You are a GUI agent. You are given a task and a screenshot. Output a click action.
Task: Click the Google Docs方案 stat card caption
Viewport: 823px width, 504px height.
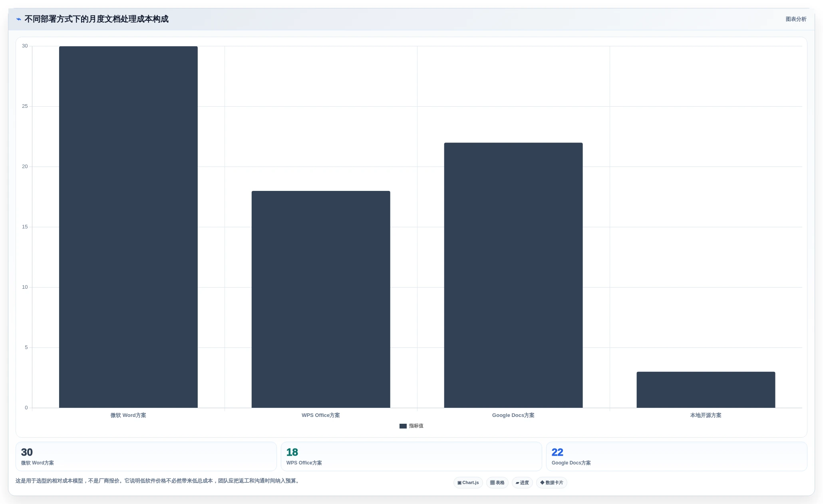(571, 463)
